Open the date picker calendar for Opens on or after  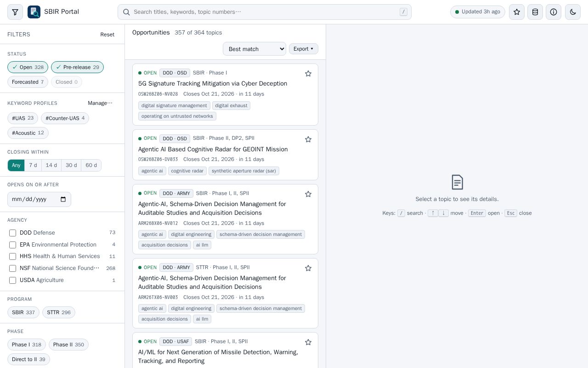(63, 199)
